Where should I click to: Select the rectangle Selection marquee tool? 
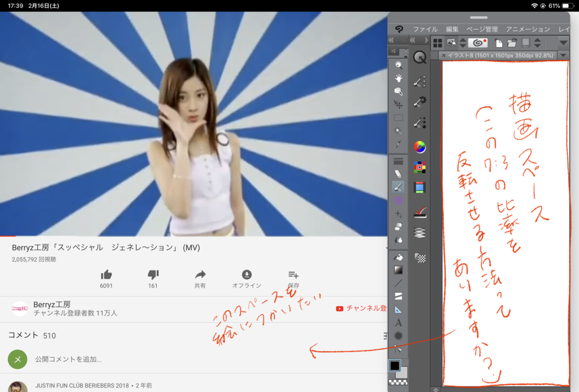[399, 118]
